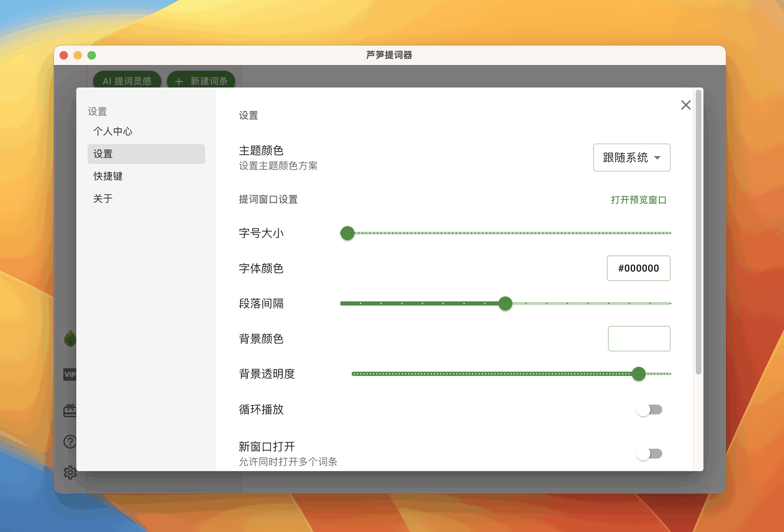Click the 字号大小 slider handle
This screenshot has height=532, width=784.
click(348, 233)
